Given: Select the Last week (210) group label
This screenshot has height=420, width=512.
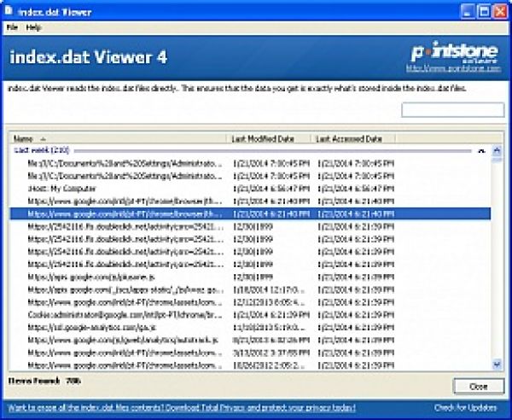Looking at the screenshot, I should click(x=42, y=150).
